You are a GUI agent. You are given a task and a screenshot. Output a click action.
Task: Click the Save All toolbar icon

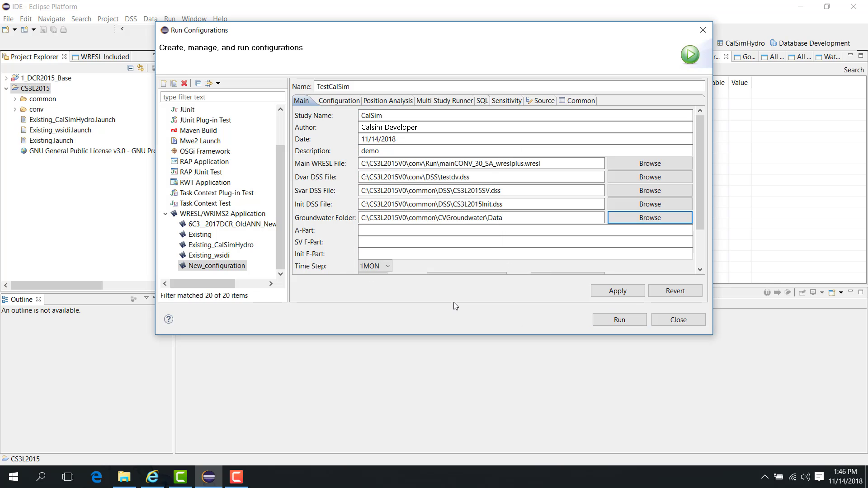pyautogui.click(x=53, y=30)
